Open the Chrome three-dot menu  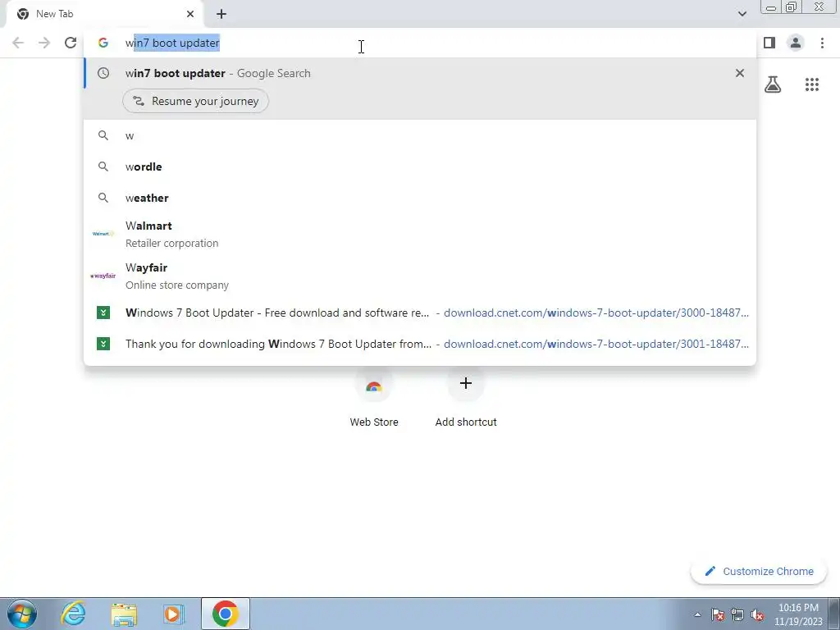822,43
